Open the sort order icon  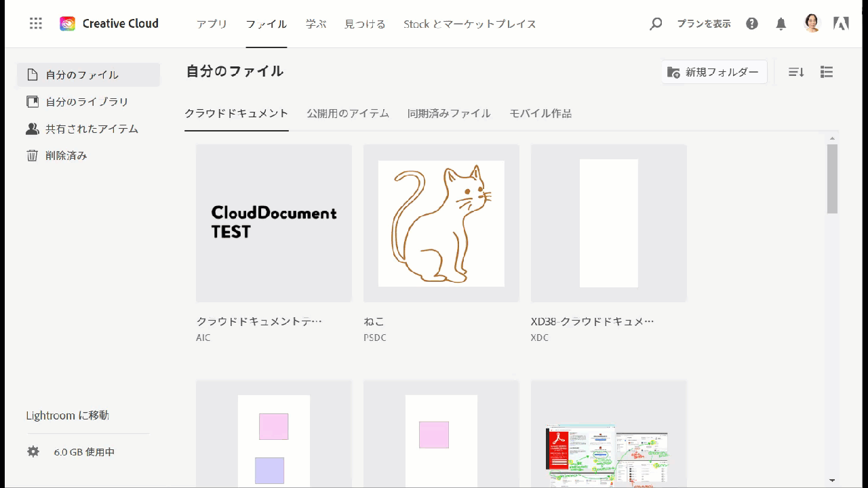(x=796, y=72)
